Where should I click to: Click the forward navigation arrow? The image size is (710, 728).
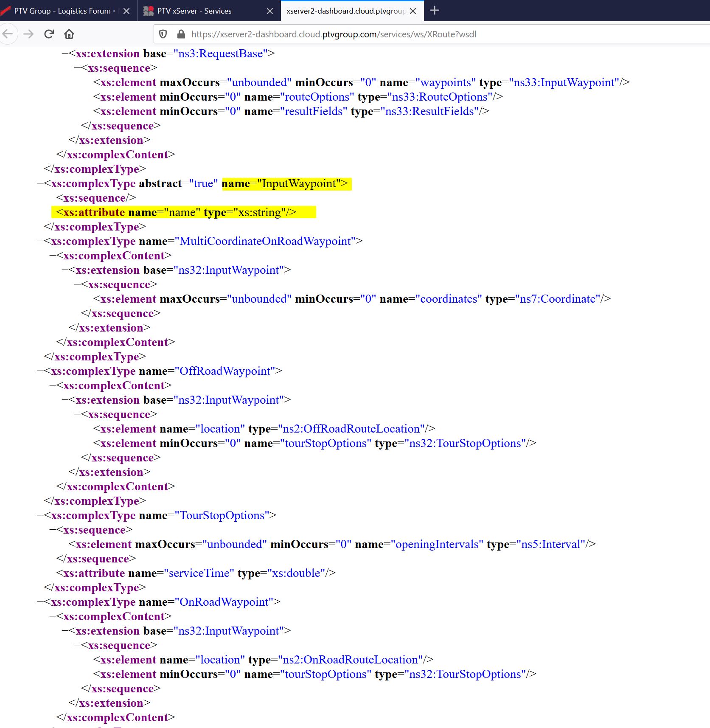coord(28,34)
